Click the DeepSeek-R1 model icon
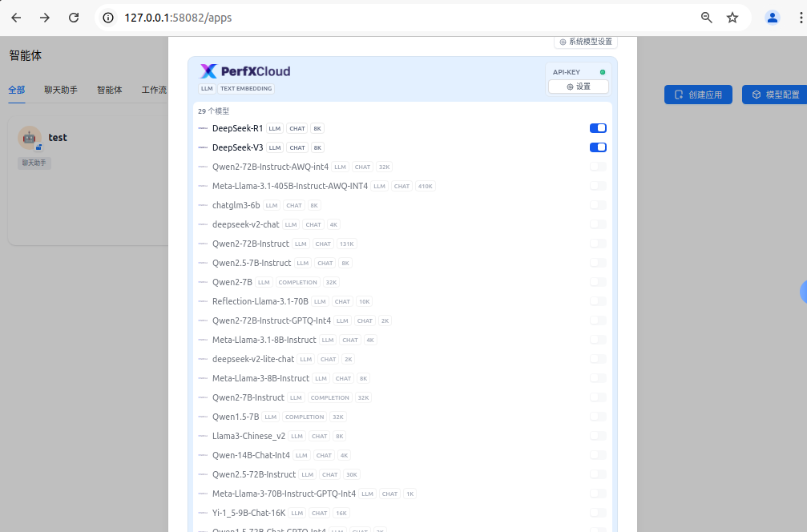The width and height of the screenshot is (807, 532). click(x=203, y=128)
